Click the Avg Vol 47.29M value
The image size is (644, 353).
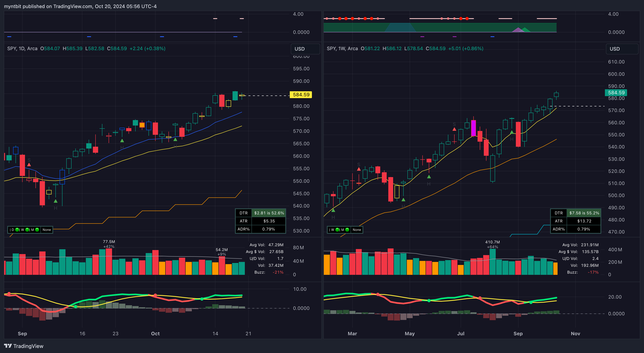click(x=276, y=245)
